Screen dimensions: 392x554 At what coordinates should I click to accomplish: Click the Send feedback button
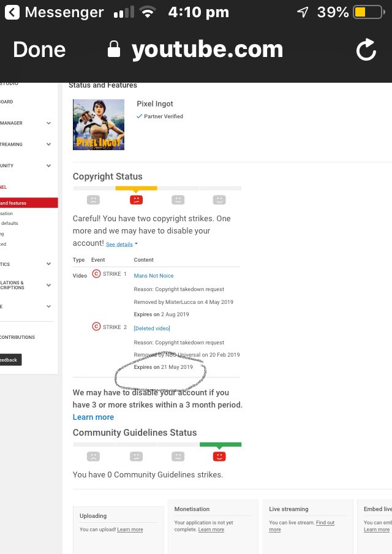coord(10,360)
